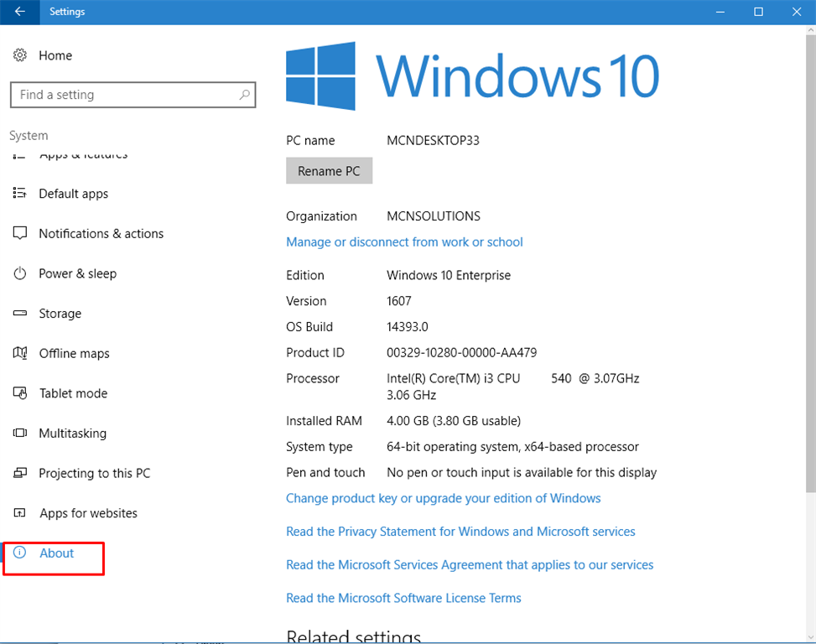Click the edition value Windows 10 Enterprise

click(449, 275)
